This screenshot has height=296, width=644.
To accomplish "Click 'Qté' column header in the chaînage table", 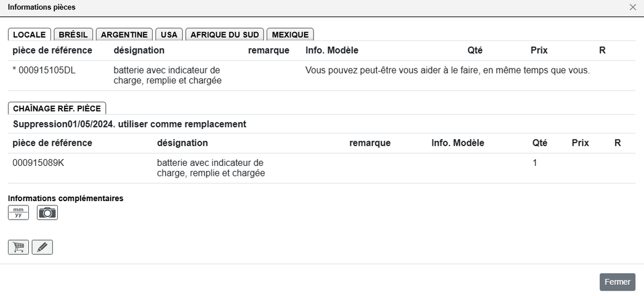I will click(x=540, y=142).
